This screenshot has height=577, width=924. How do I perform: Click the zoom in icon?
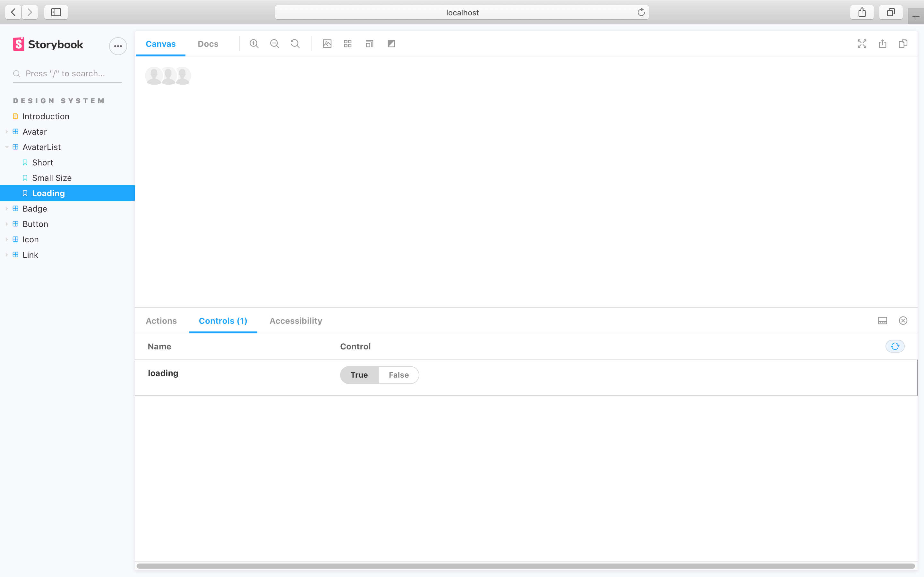254,43
